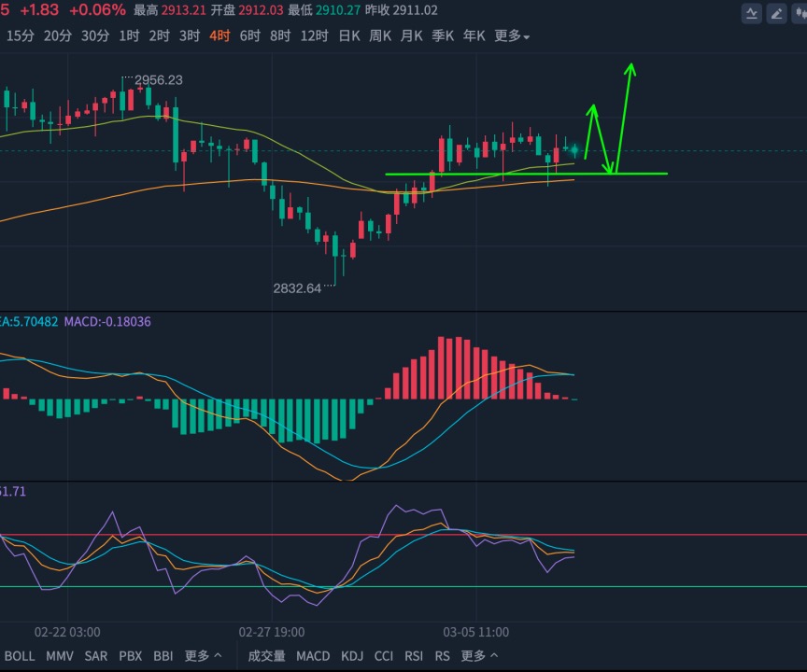Choose the active 4时 interval
The width and height of the screenshot is (807, 672).
click(x=219, y=35)
